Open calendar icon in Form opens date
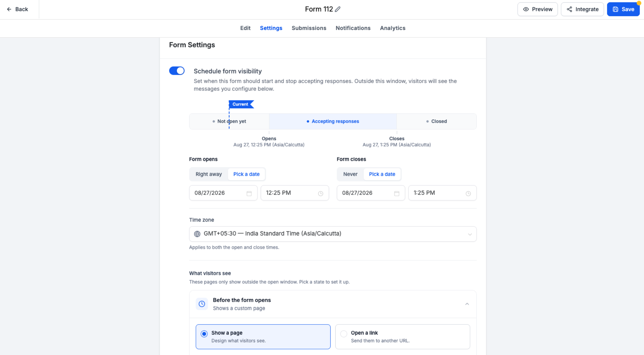The image size is (644, 355). coord(249,193)
